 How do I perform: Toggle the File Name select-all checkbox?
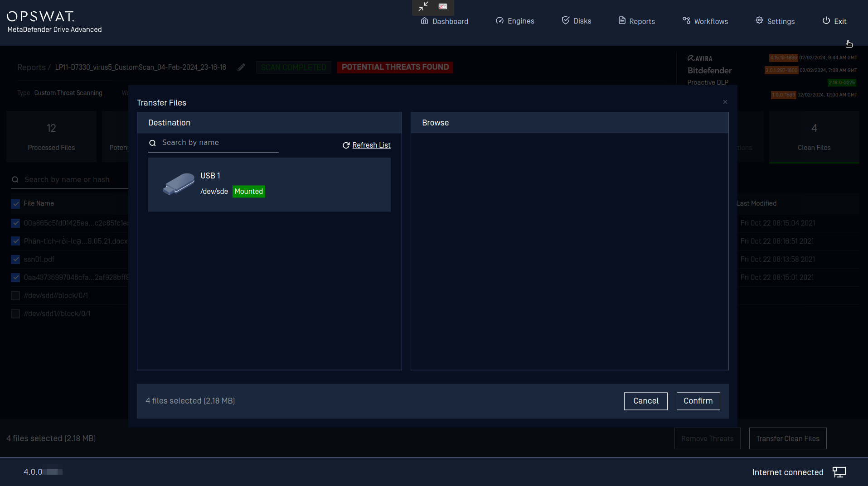[16, 204]
